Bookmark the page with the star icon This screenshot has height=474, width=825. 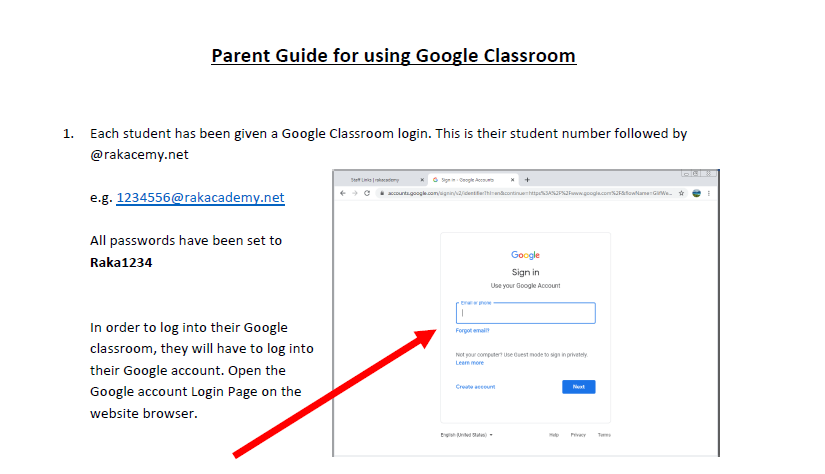(681, 194)
